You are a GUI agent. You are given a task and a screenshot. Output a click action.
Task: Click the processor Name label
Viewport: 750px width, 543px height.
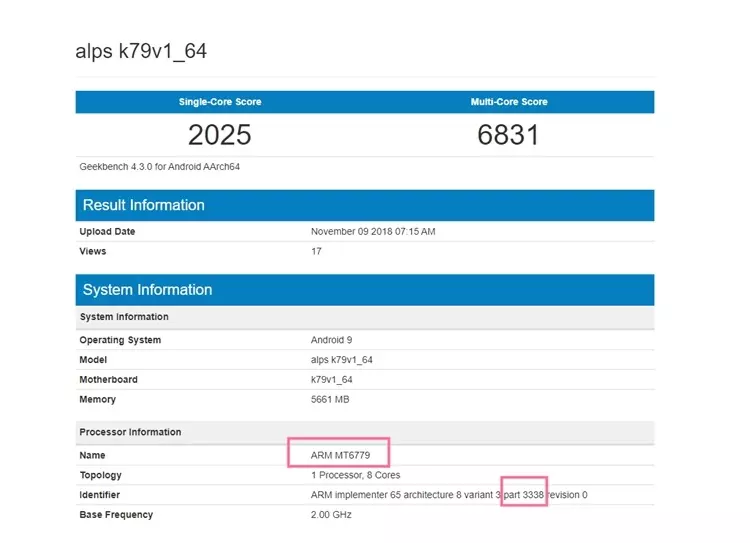tap(92, 455)
